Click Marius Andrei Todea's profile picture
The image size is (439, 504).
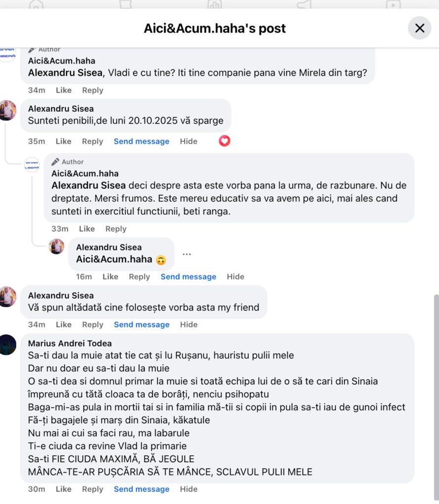click(x=7, y=345)
